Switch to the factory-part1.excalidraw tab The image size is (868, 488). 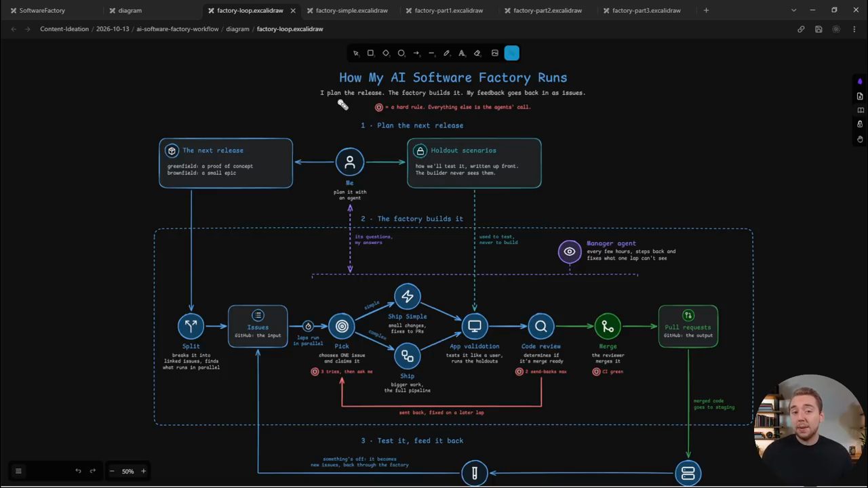tap(449, 10)
